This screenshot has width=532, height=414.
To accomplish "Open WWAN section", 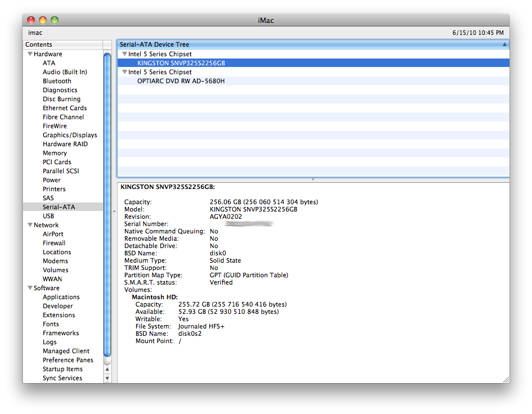I will pyautogui.click(x=52, y=279).
